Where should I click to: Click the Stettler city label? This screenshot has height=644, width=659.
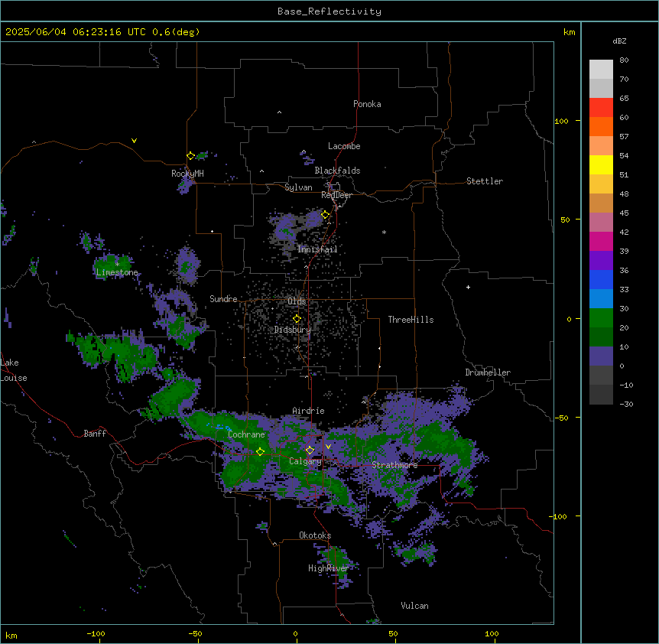click(x=485, y=181)
